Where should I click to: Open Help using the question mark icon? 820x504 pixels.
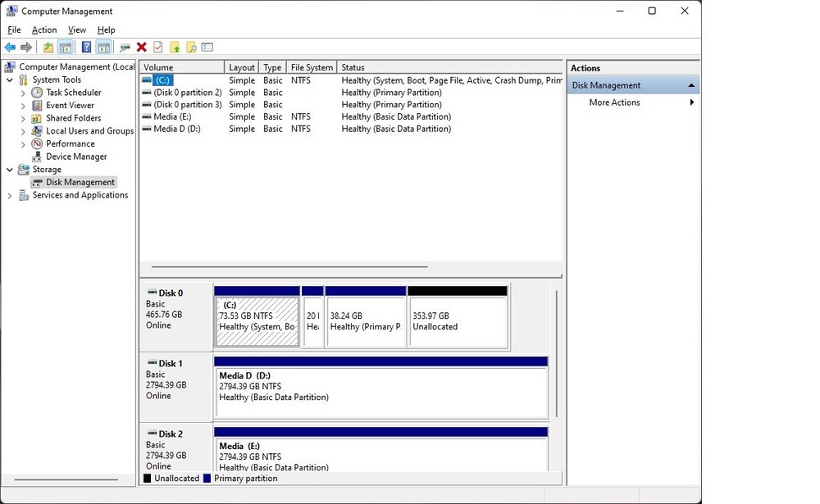(86, 47)
